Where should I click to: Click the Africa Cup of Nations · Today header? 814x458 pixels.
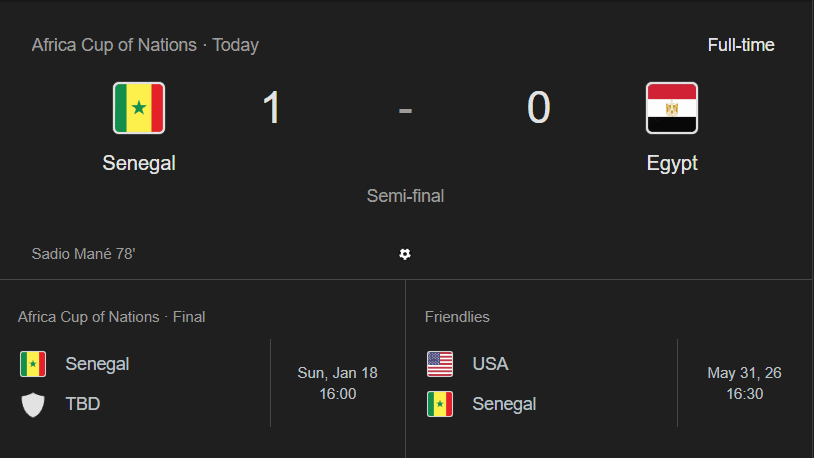tap(145, 45)
